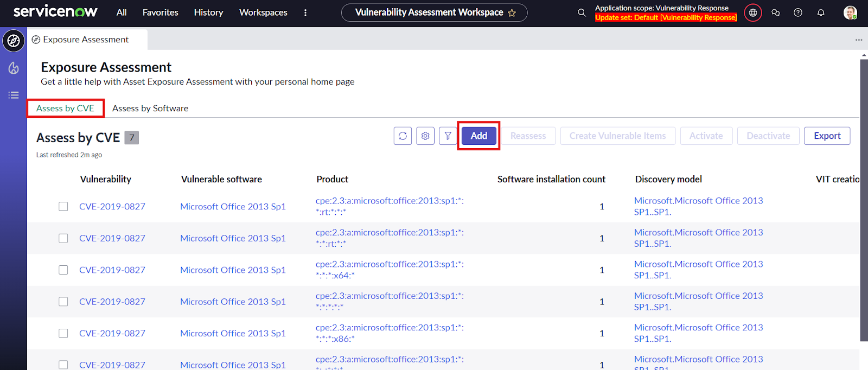
Task: Click the Deactivate button
Action: (768, 136)
